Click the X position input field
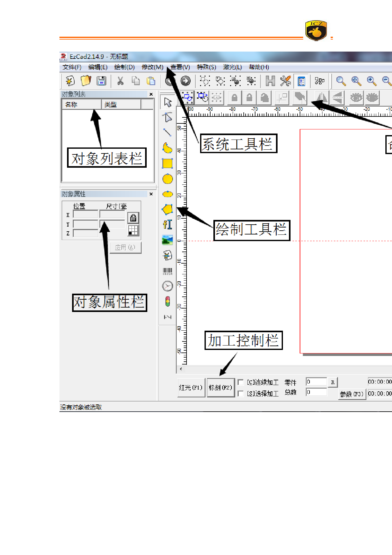 [85, 215]
